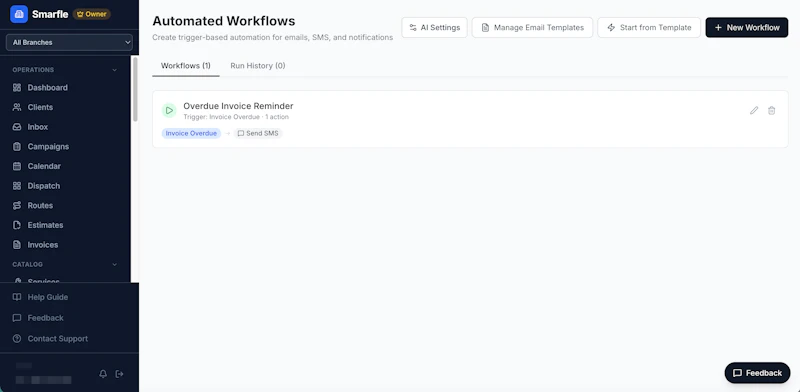Screen dimensions: 800x392
Task: Switch to the Workflows (1) tab
Action: [186, 66]
